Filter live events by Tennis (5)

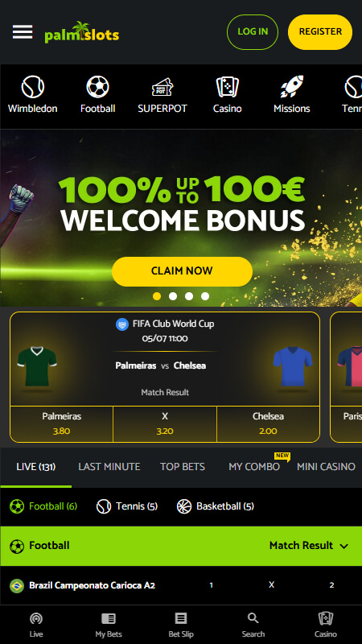127,506
